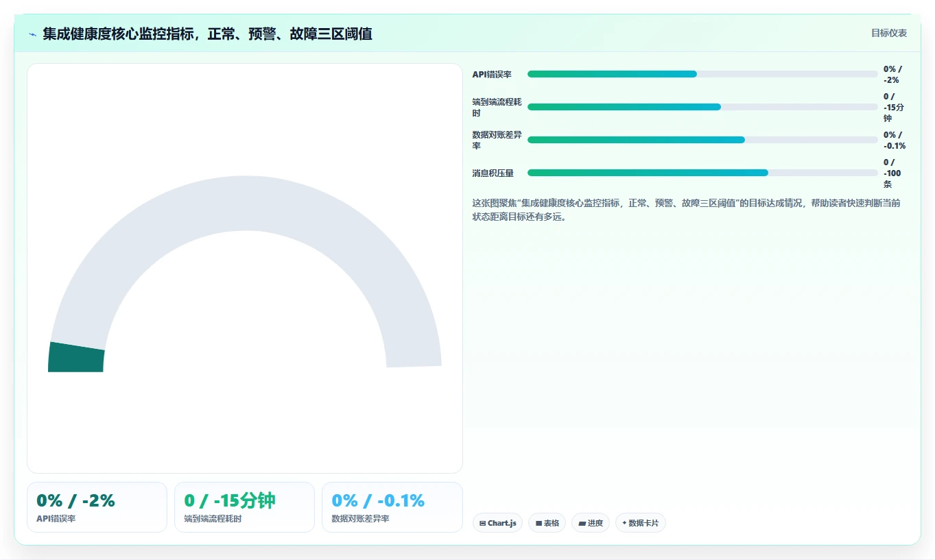Open the 0% / -2% API错误率 card
Image resolution: width=935 pixels, height=560 pixels.
97,507
